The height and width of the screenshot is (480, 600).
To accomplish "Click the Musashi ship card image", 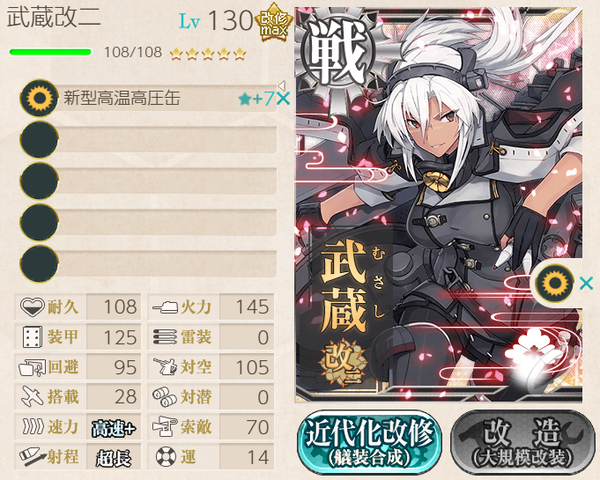I will coord(439,205).
